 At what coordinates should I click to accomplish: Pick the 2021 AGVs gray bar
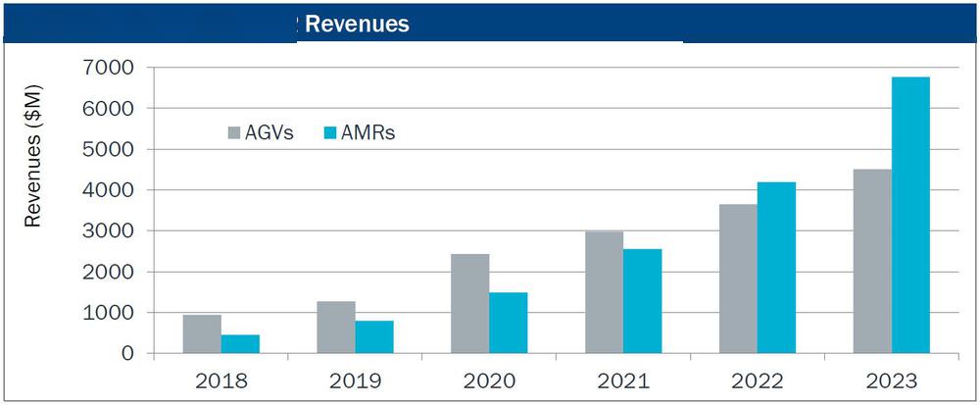[604, 292]
